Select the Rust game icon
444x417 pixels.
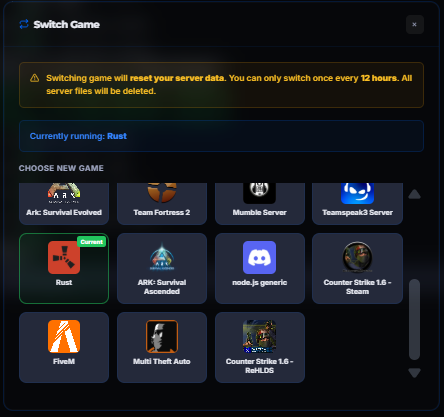(x=64, y=257)
